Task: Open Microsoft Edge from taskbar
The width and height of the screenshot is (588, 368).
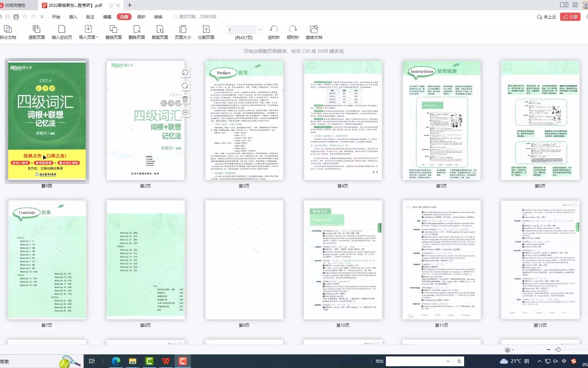Action: [116, 361]
